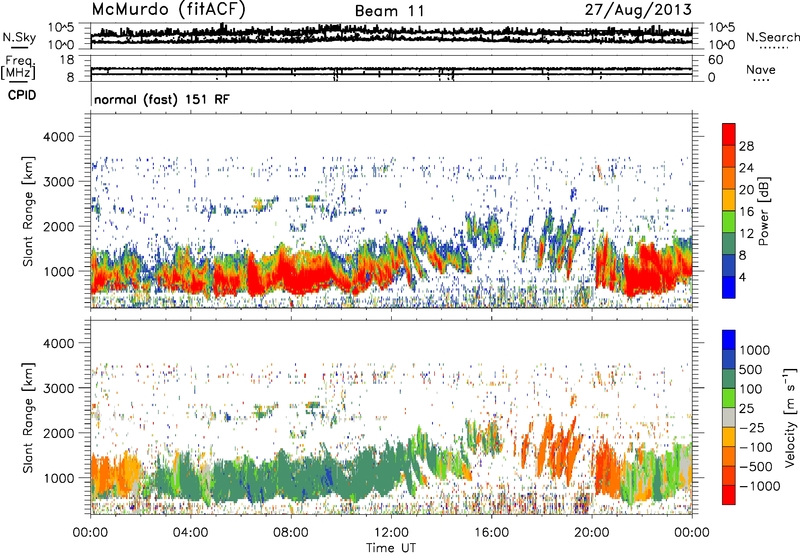Click the 'Power [dB]' colorbar label
Image resolution: width=800 pixels, height=554 pixels.
pyautogui.click(x=763, y=211)
